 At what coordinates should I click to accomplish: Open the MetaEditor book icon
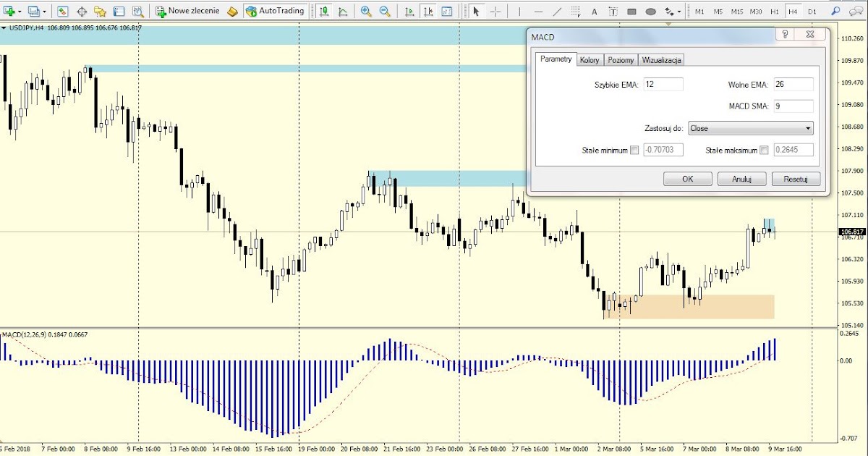point(232,12)
